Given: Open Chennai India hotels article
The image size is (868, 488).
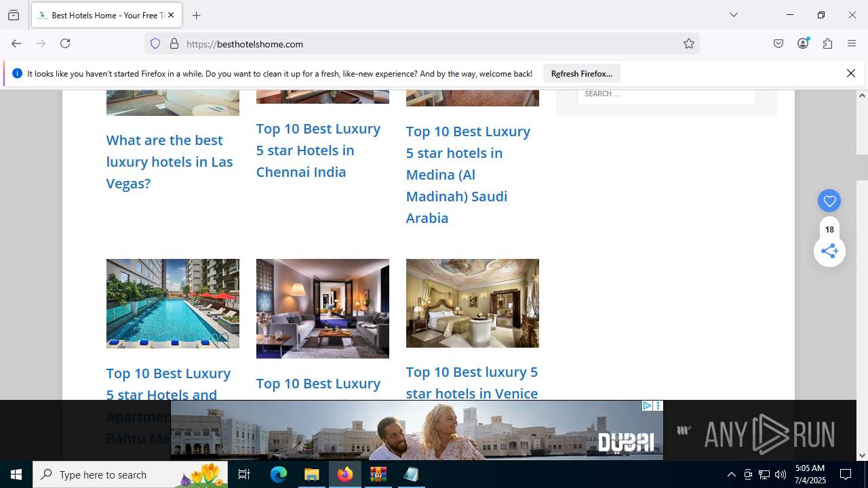Looking at the screenshot, I should (x=318, y=150).
